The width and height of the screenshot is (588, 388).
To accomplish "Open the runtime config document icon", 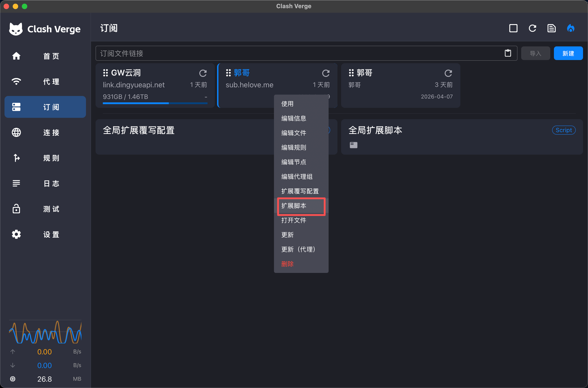I will pyautogui.click(x=552, y=28).
